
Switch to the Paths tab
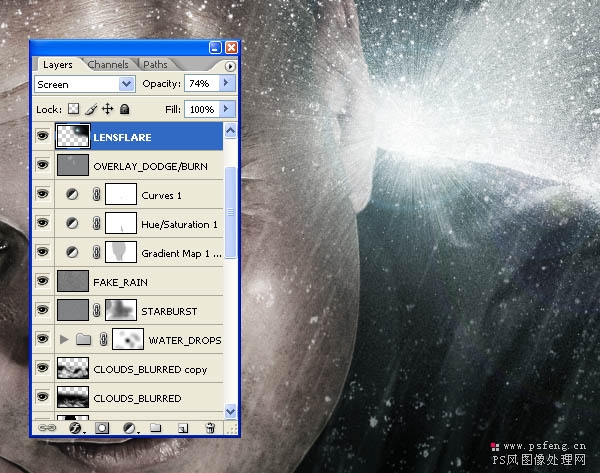click(155, 65)
